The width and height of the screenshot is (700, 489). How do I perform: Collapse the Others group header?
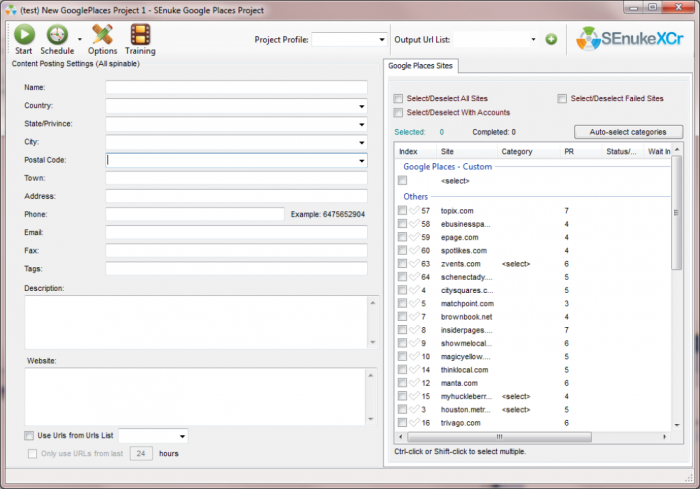[416, 196]
